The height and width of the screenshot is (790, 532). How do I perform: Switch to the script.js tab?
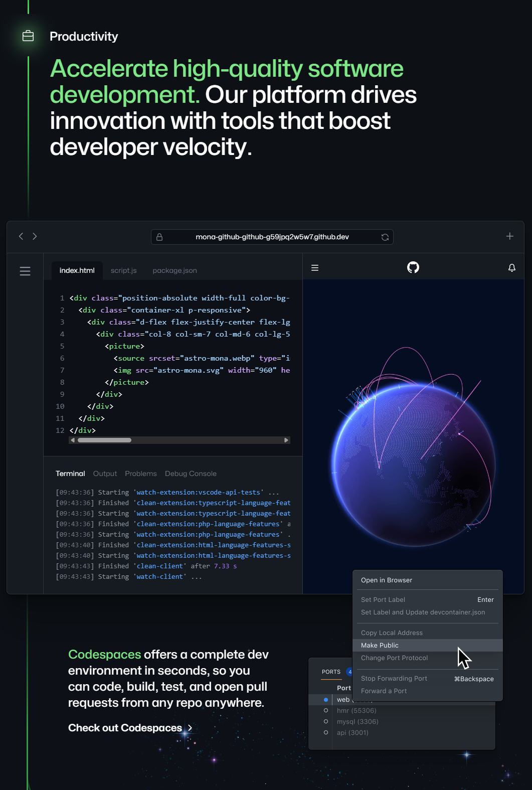[123, 270]
